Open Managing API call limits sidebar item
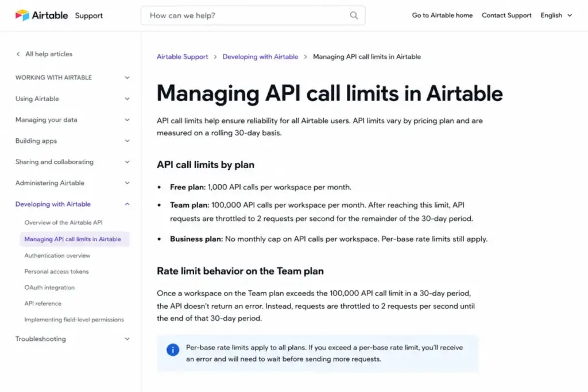The height and width of the screenshot is (392, 588). pyautogui.click(x=75, y=239)
